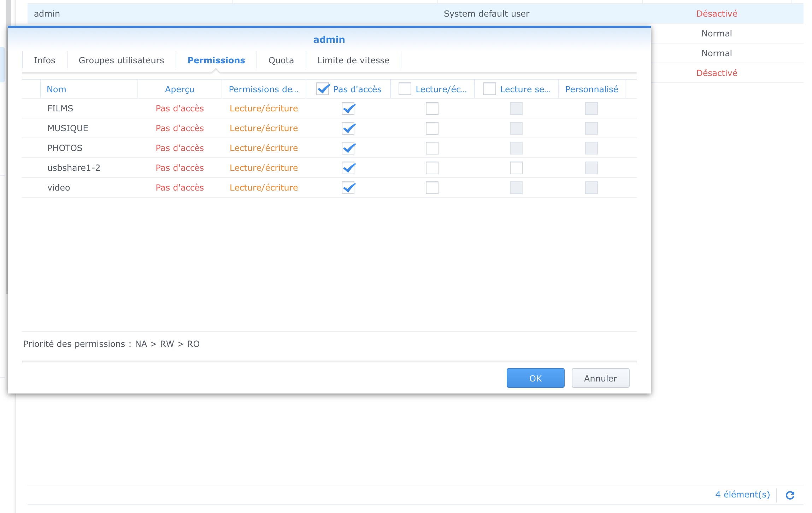Viewport: 812px width, 513px height.
Task: Check Lecture seule for usbshare1-2
Action: [x=516, y=168]
